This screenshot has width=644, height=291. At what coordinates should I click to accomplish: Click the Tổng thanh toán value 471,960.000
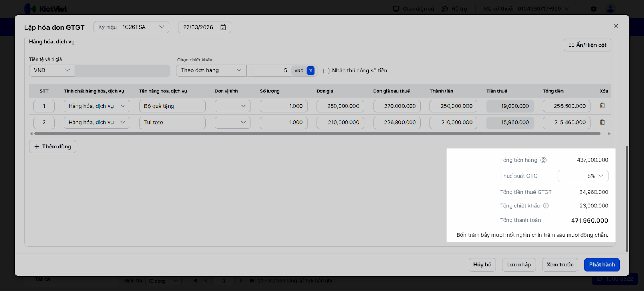coord(590,221)
